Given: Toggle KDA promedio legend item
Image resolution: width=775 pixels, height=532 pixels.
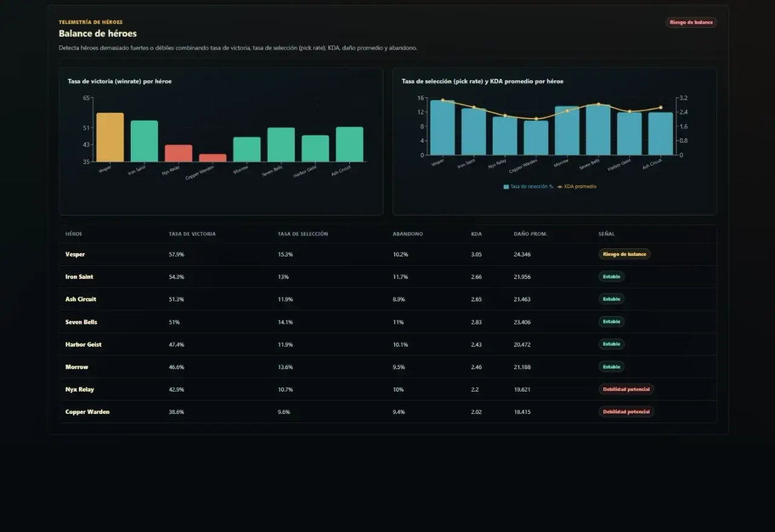Looking at the screenshot, I should [576, 186].
